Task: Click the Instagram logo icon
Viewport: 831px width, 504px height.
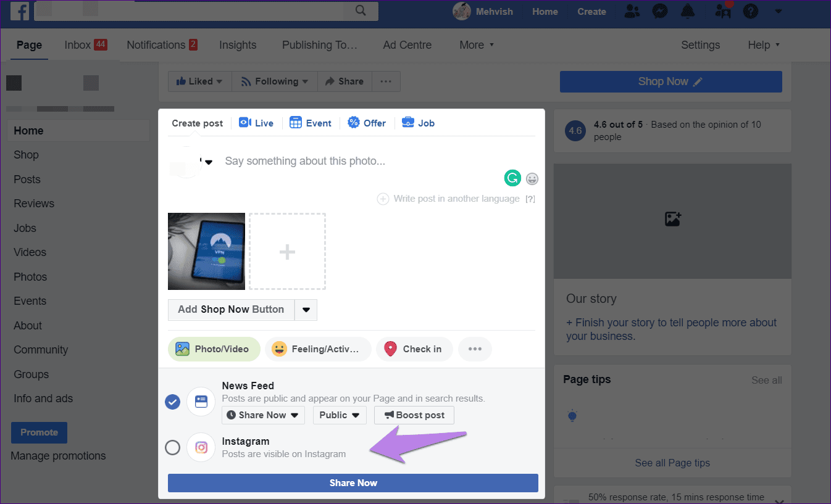Action: (201, 447)
